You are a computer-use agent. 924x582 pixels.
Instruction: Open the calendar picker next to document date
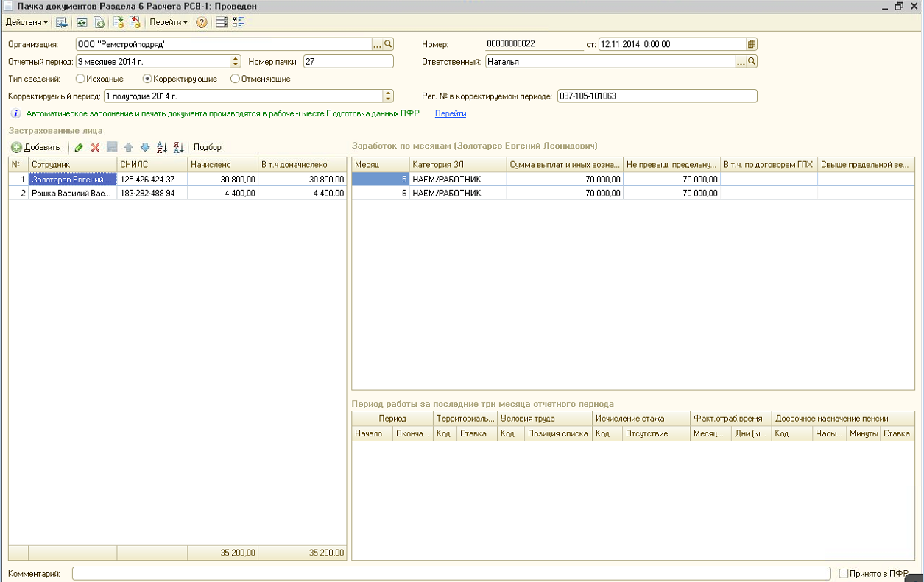pyautogui.click(x=751, y=44)
